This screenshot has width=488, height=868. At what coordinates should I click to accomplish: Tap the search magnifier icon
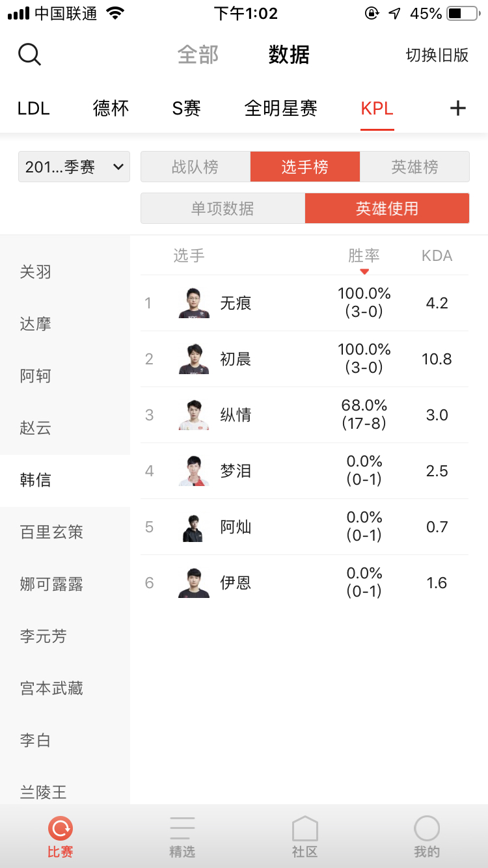click(29, 55)
